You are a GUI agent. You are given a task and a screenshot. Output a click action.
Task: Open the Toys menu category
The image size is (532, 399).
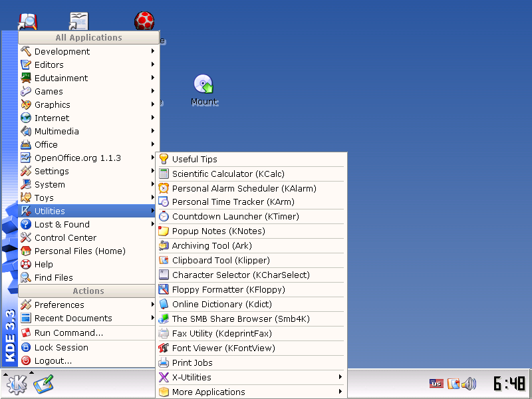[x=87, y=198]
